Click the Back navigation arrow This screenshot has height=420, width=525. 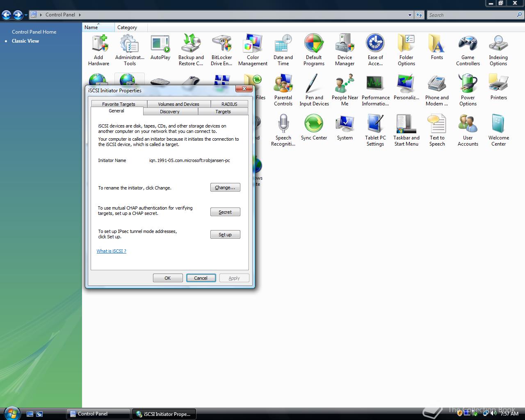(7, 15)
